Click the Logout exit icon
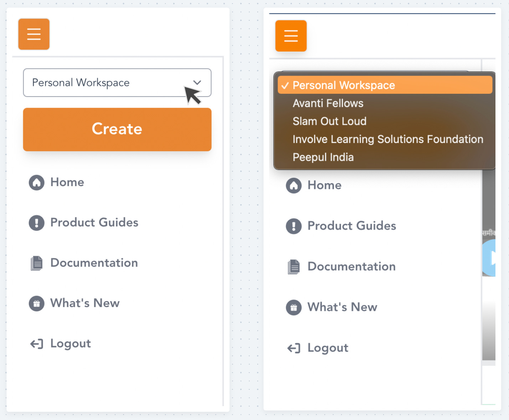The image size is (509, 420). pos(37,343)
